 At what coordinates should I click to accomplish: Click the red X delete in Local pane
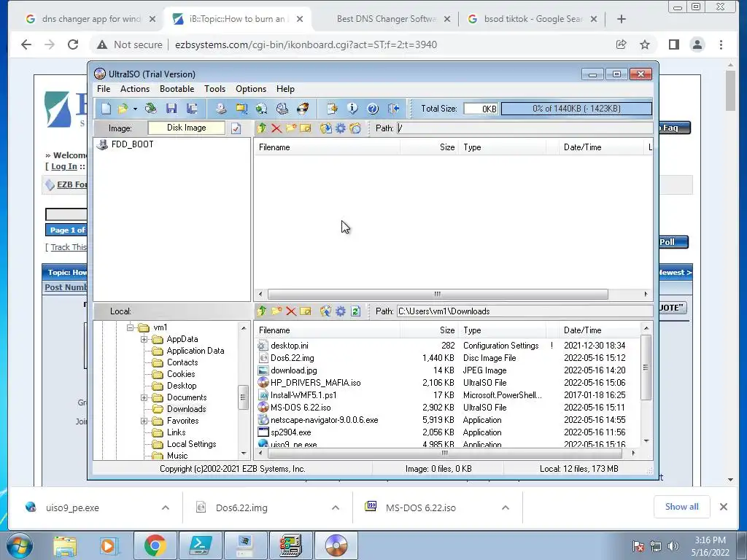(291, 311)
